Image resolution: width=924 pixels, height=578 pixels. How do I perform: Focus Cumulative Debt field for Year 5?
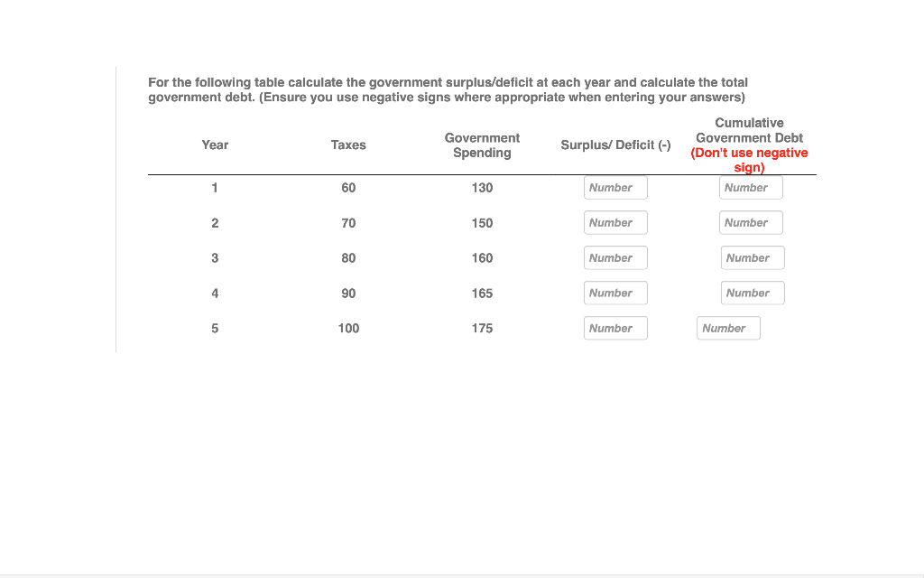(x=728, y=328)
